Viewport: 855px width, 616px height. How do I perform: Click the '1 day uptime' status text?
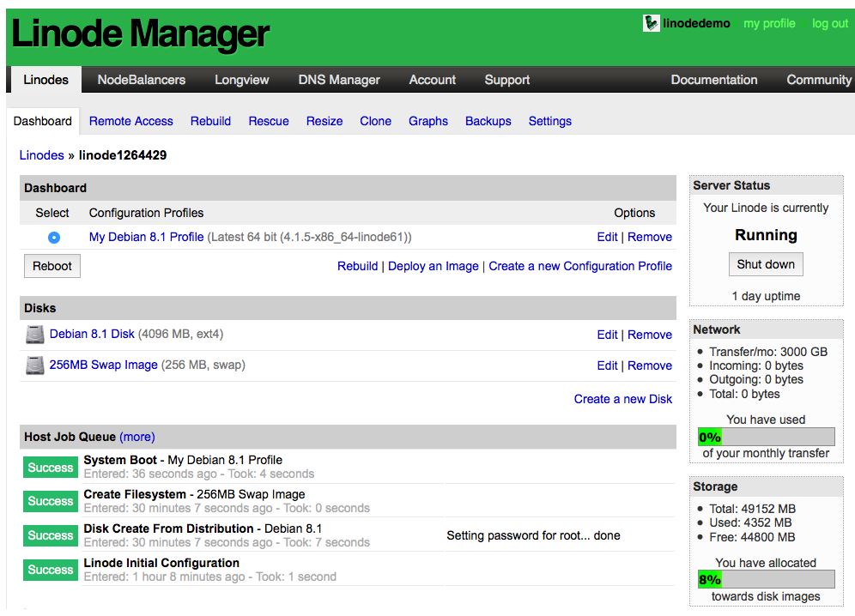766,296
